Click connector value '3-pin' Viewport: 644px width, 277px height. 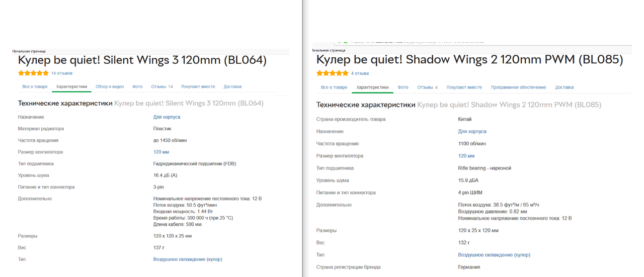pyautogui.click(x=158, y=187)
